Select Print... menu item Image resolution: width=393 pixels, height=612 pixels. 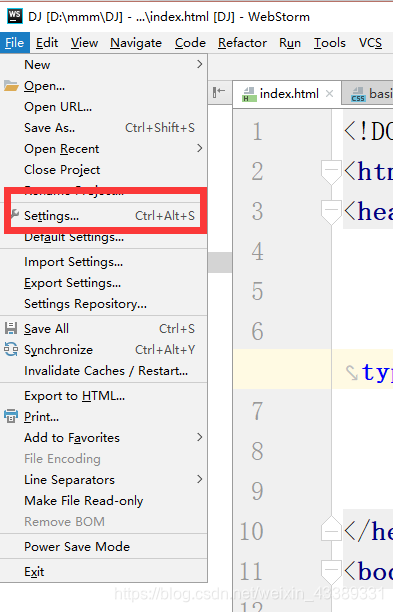click(103, 417)
